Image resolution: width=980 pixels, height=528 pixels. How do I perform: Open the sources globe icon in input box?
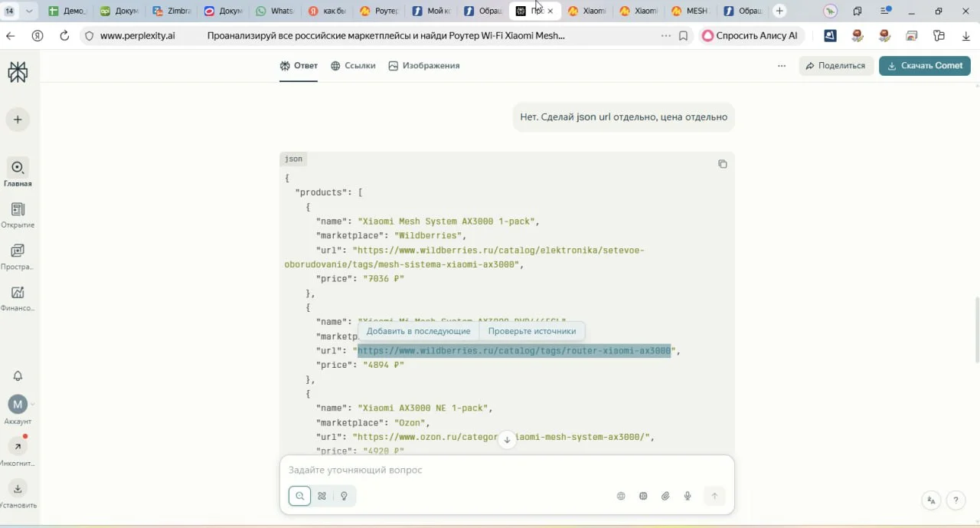pyautogui.click(x=621, y=496)
